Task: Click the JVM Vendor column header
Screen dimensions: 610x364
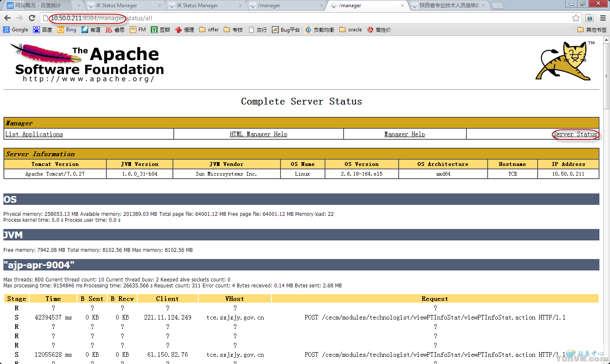Action: pos(227,164)
